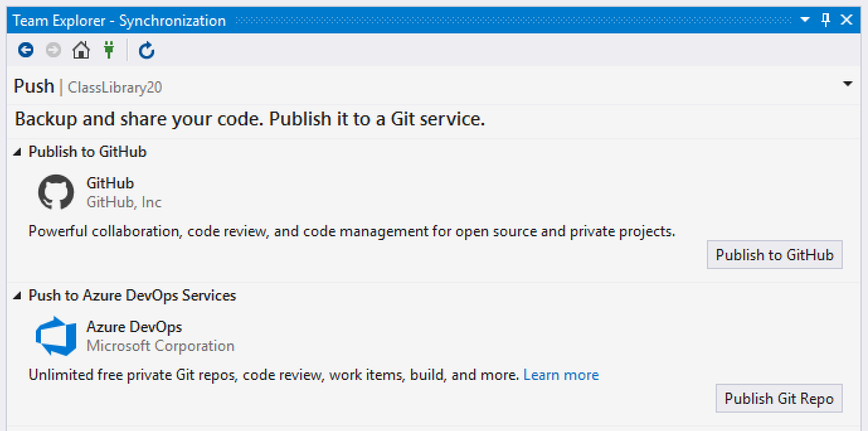Click the greyed Forward arrow icon
This screenshot has height=431, width=868.
(x=54, y=50)
